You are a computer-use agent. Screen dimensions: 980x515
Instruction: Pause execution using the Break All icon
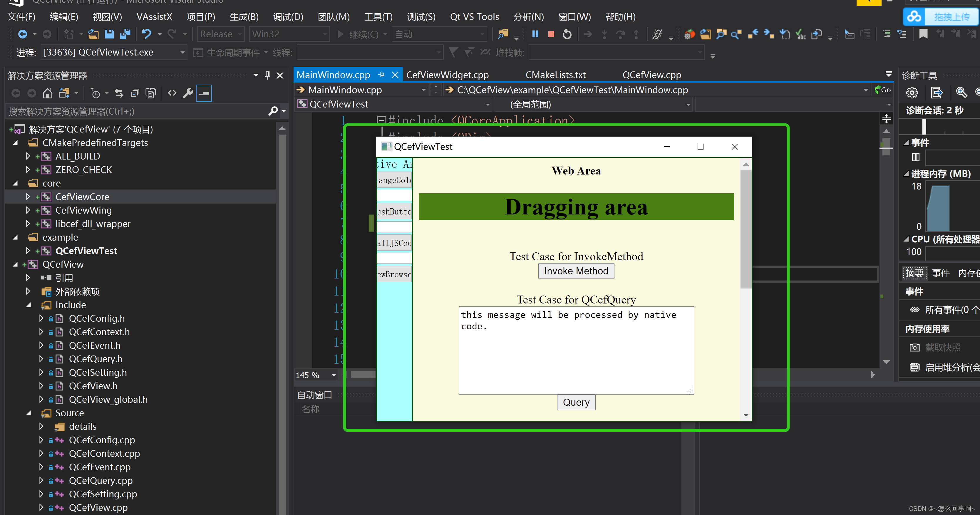pos(535,34)
